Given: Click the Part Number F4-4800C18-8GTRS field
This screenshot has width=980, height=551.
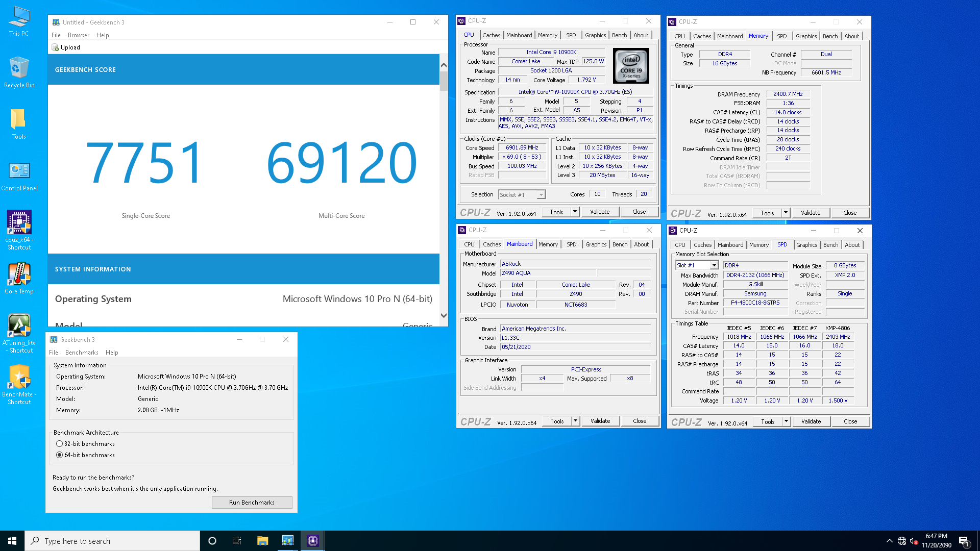Looking at the screenshot, I should pos(755,303).
